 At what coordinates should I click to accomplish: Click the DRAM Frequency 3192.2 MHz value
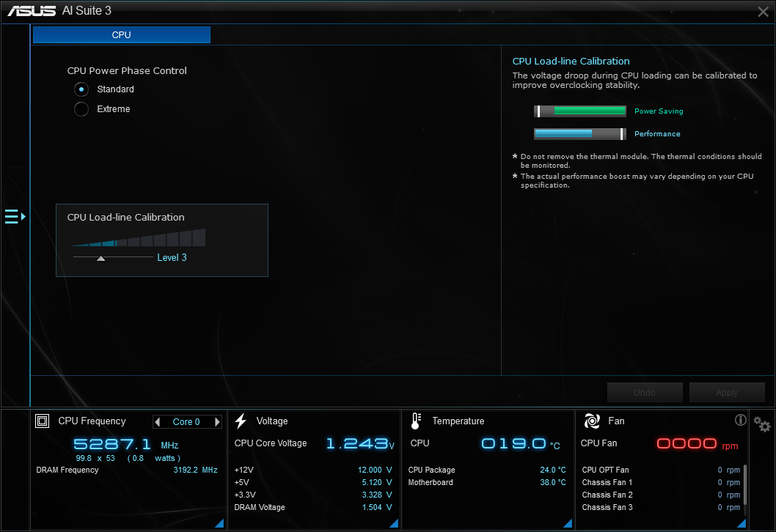tap(195, 470)
